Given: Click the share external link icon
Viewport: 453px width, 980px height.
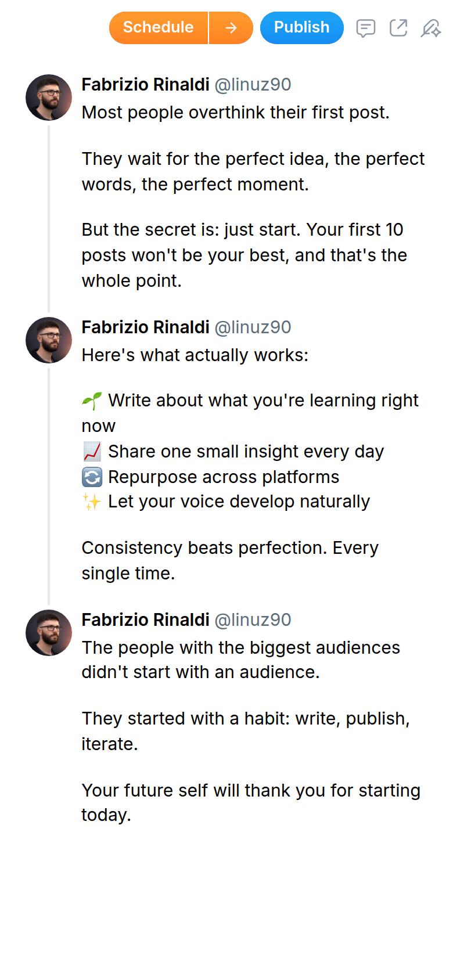Looking at the screenshot, I should point(398,28).
